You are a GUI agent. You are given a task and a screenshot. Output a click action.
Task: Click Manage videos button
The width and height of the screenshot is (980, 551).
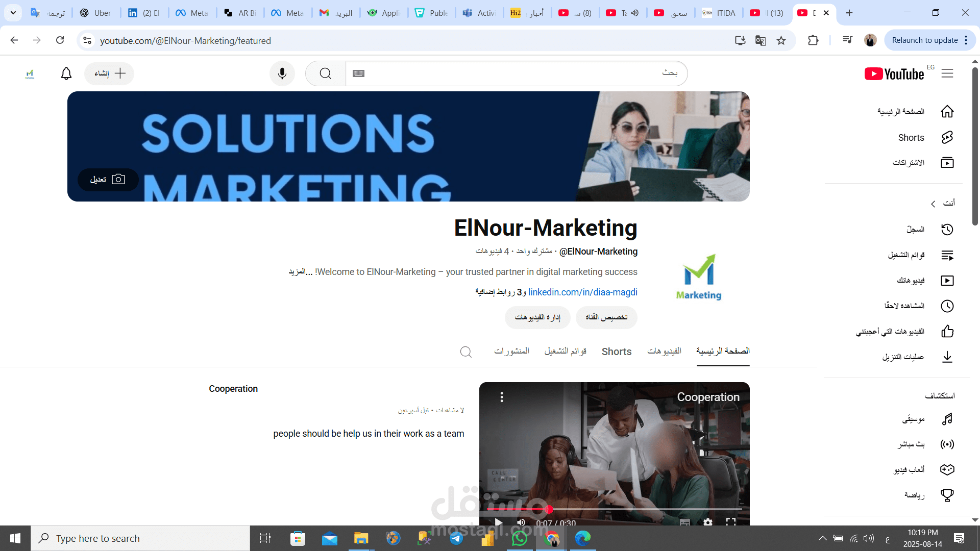click(x=537, y=317)
